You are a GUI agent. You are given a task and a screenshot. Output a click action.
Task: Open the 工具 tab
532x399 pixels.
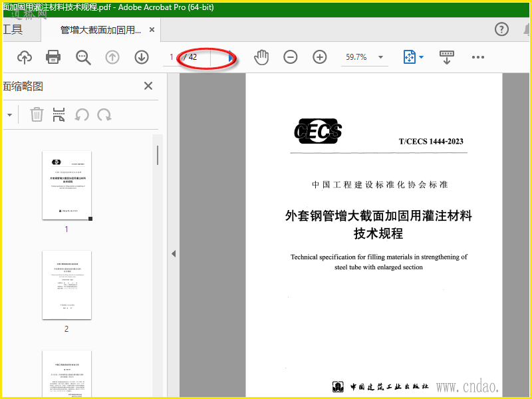(x=13, y=29)
